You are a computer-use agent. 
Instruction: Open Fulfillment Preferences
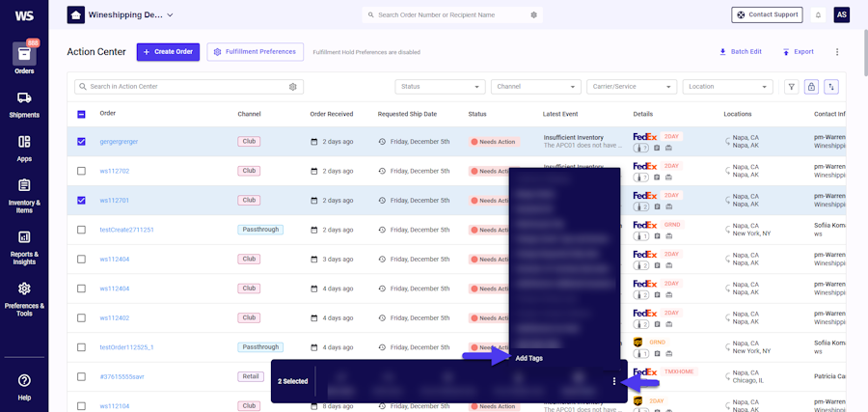tap(256, 51)
